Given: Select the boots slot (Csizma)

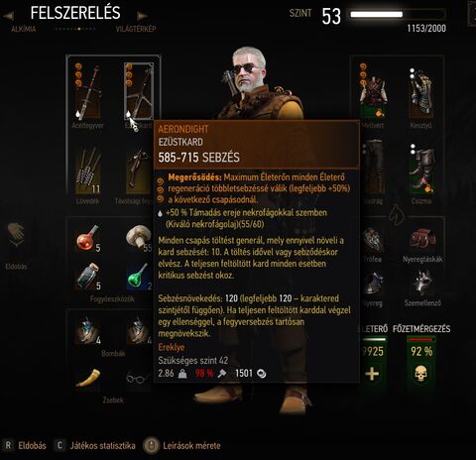Looking at the screenshot, I should coord(421,170).
